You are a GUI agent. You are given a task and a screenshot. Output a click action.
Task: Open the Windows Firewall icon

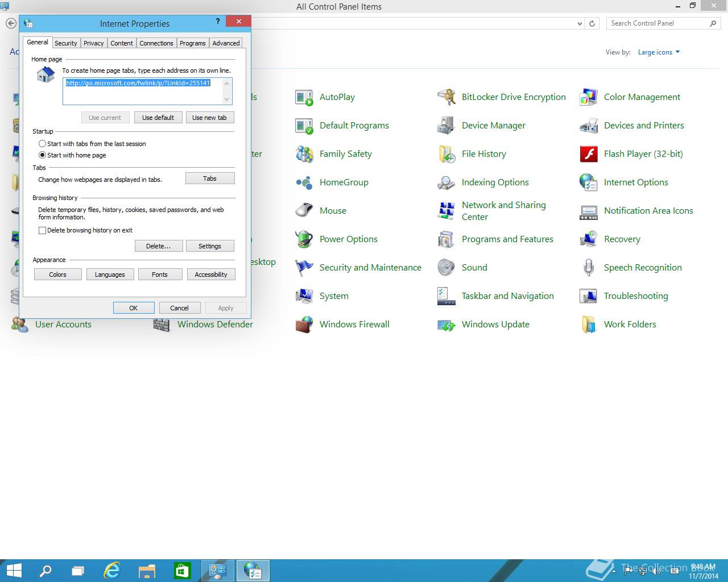304,325
